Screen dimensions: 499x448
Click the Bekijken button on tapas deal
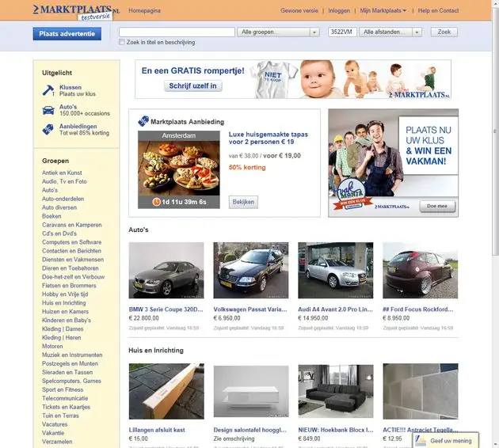click(x=243, y=202)
